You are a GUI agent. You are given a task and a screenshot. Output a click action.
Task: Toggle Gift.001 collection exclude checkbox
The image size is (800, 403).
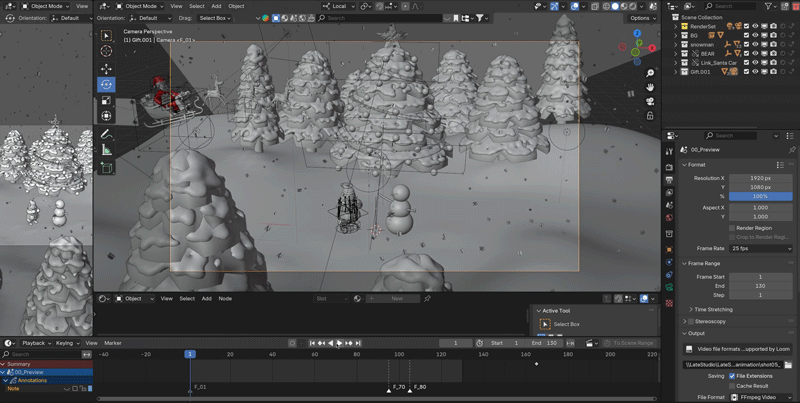[x=746, y=72]
